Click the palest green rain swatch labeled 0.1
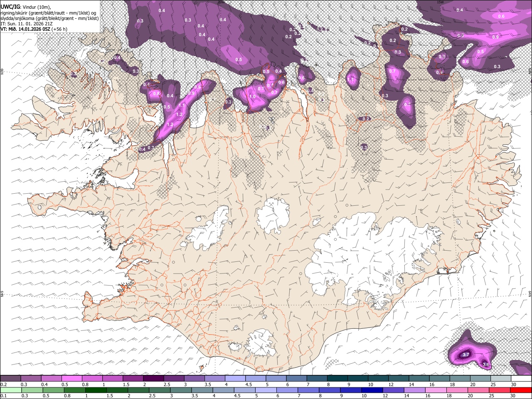The width and height of the screenshot is (532, 399). 11,390
